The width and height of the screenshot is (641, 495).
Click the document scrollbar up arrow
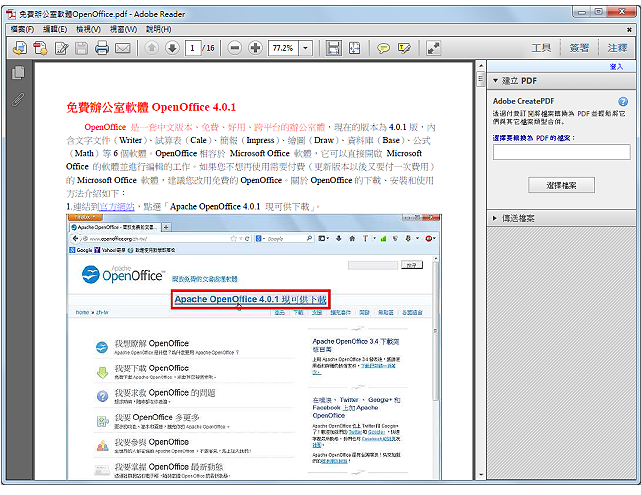(x=481, y=65)
